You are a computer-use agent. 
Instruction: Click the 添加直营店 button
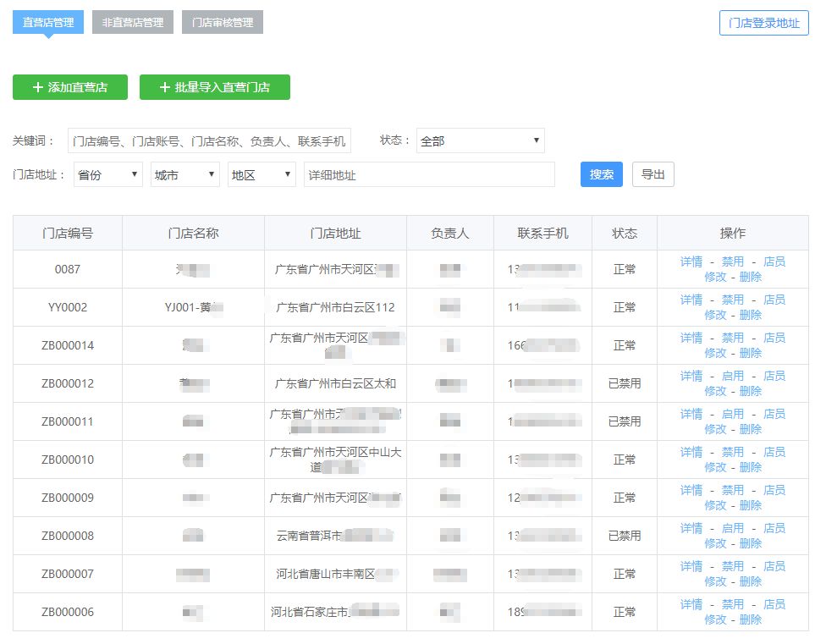[69, 87]
